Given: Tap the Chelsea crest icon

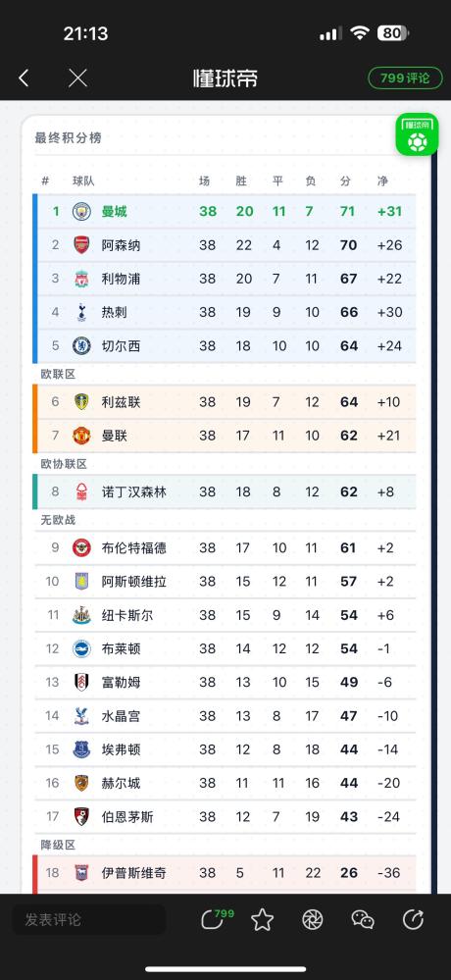Looking at the screenshot, I should [81, 345].
